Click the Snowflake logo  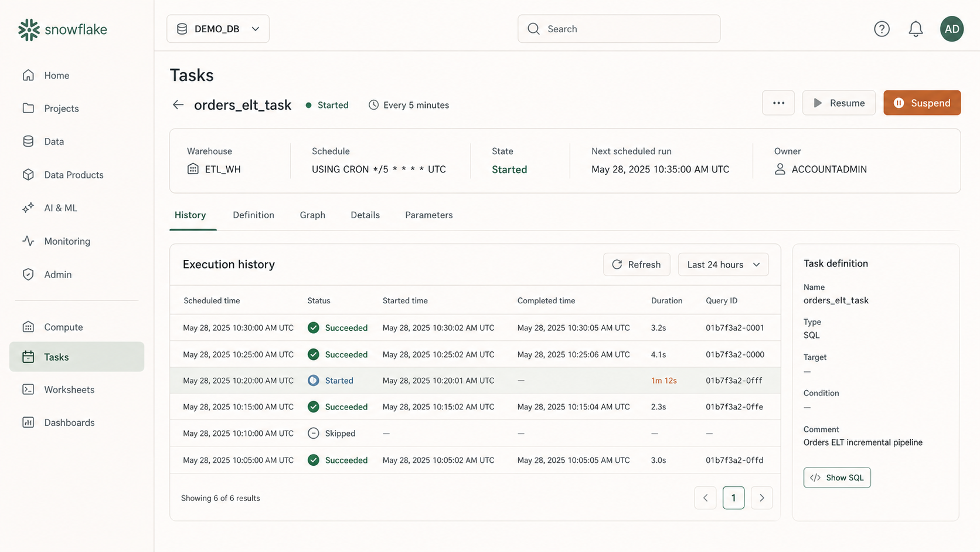(x=62, y=29)
